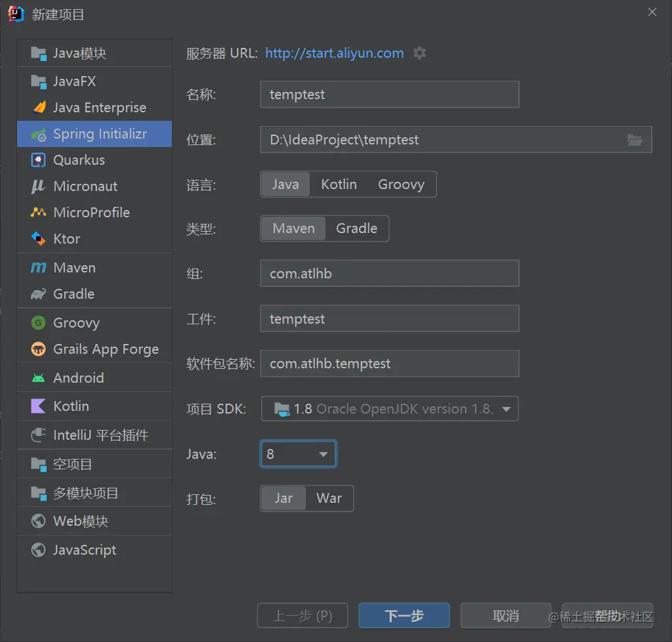Image resolution: width=672 pixels, height=642 pixels.
Task: Select 多模块项目 in the sidebar list
Action: tap(94, 494)
